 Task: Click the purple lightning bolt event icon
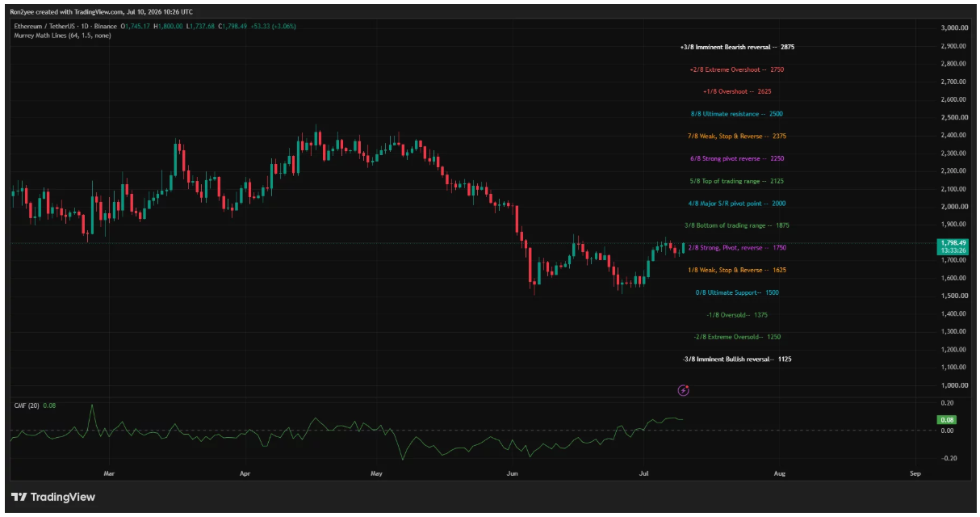pos(684,391)
